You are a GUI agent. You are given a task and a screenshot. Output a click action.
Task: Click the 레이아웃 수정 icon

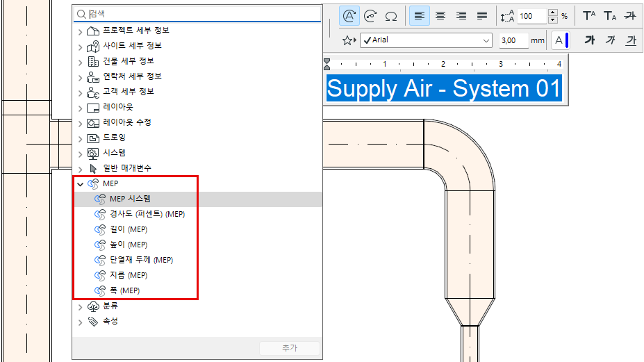click(x=93, y=123)
